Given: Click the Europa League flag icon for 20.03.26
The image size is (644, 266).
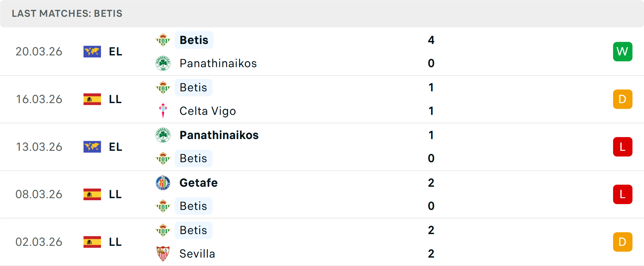Looking at the screenshot, I should click(92, 52).
